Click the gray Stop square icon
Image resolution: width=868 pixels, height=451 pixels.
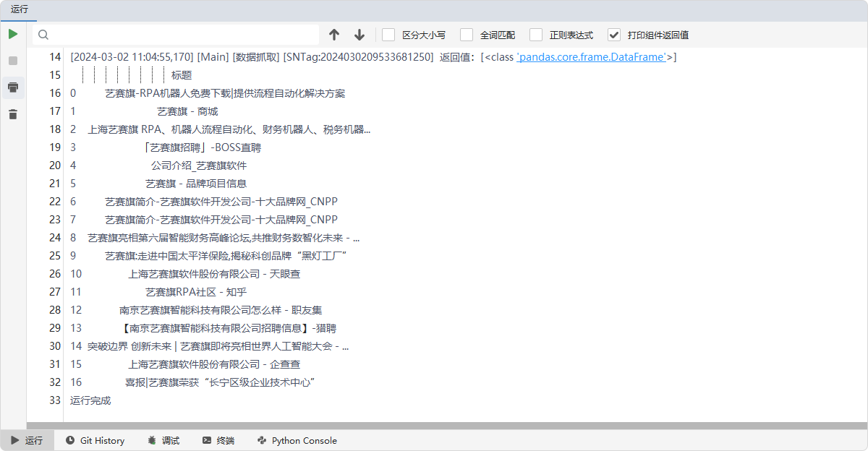coord(13,61)
